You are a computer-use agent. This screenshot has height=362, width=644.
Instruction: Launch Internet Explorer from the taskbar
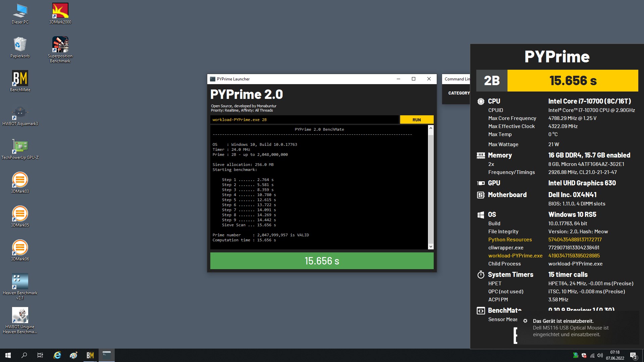tap(57, 355)
